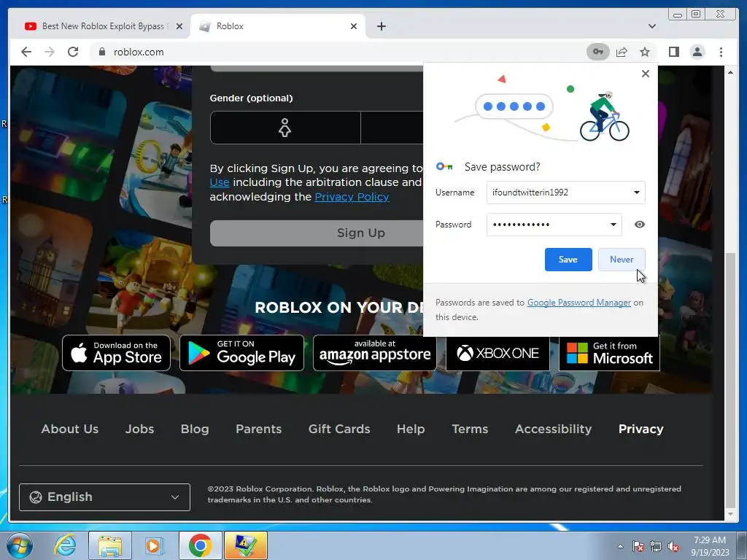
Task: Bookmark this page with star icon
Action: (645, 52)
